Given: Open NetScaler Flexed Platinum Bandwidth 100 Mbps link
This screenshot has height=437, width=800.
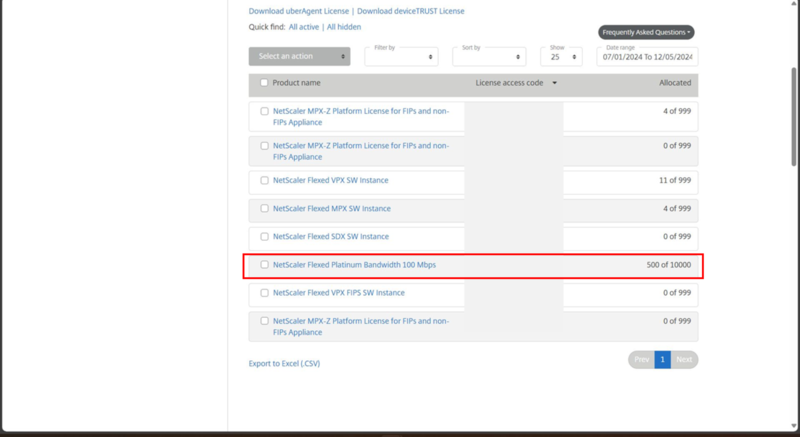Looking at the screenshot, I should tap(355, 265).
